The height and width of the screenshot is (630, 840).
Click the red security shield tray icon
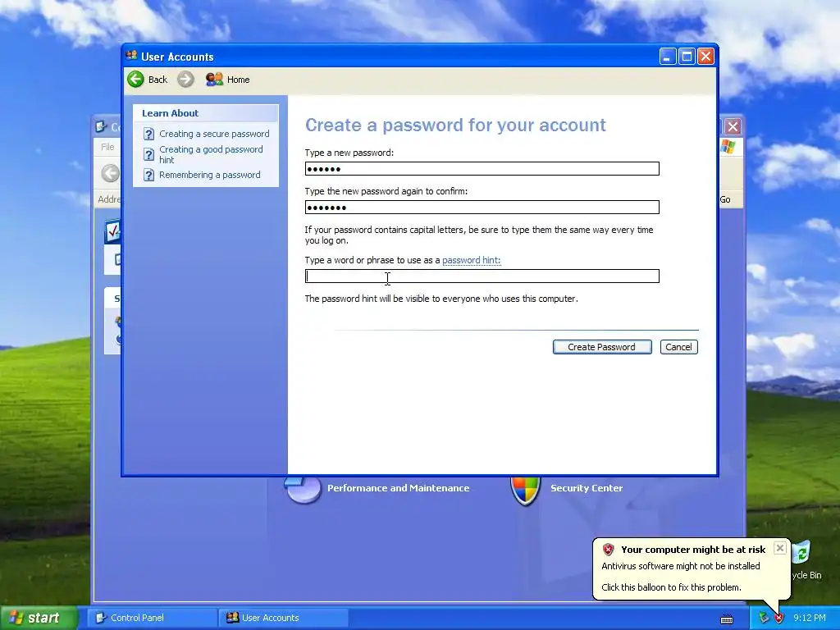tap(778, 619)
